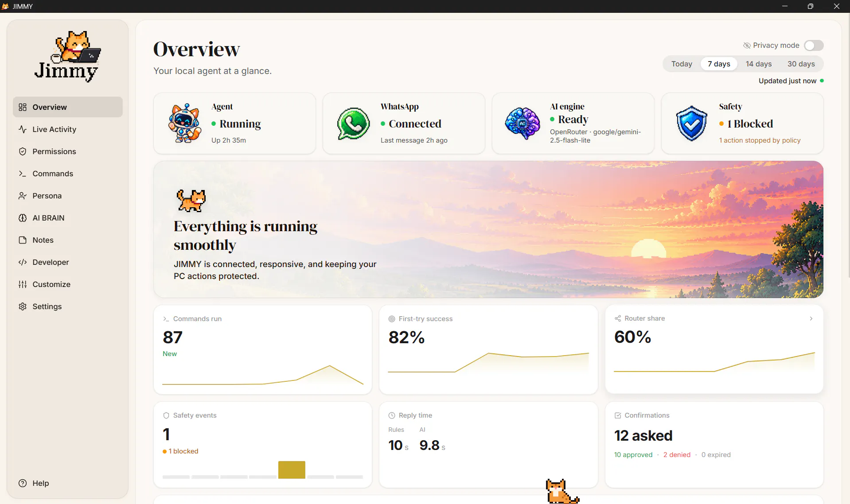This screenshot has height=504, width=850.
Task: Select the 7 days range tab
Action: point(719,64)
